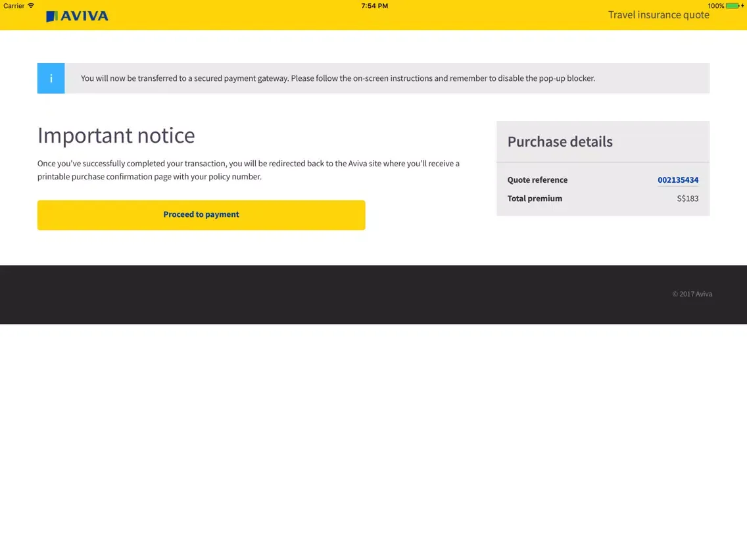Image resolution: width=747 pixels, height=560 pixels.
Task: Click the secured payment gateway banner message
Action: (338, 78)
